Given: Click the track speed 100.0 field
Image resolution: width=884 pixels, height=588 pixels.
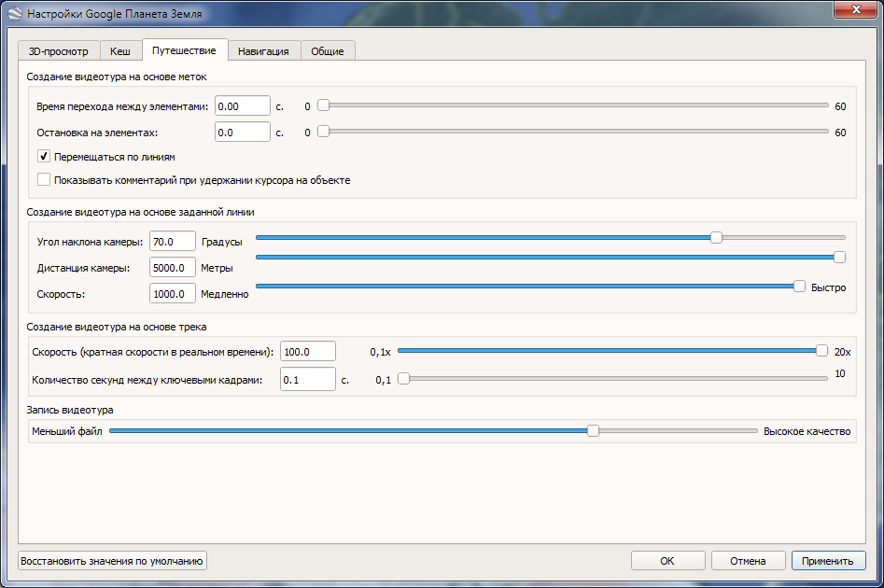Looking at the screenshot, I should point(308,351).
